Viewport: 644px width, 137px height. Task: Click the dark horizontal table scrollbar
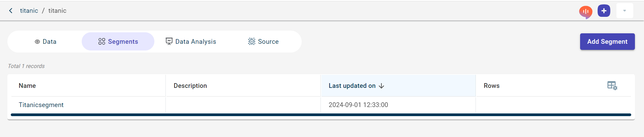pyautogui.click(x=321, y=115)
